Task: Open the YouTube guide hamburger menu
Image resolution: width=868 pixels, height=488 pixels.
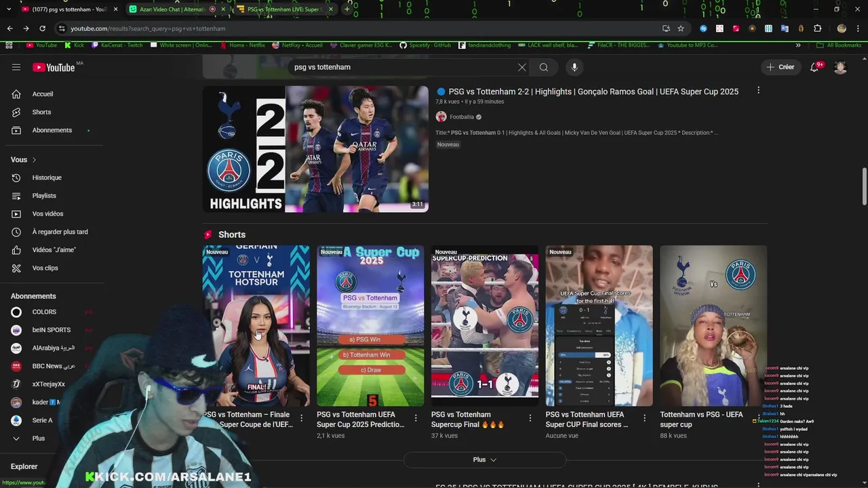Action: click(x=16, y=67)
